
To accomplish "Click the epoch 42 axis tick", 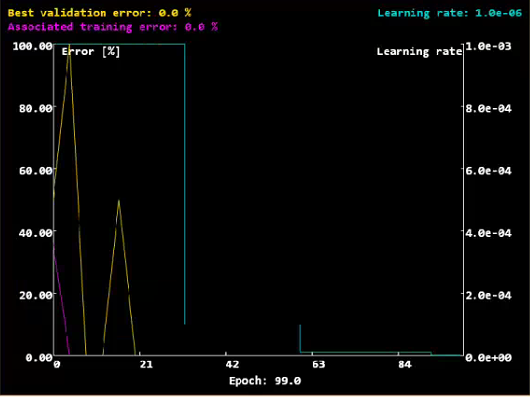I will coord(232,365).
